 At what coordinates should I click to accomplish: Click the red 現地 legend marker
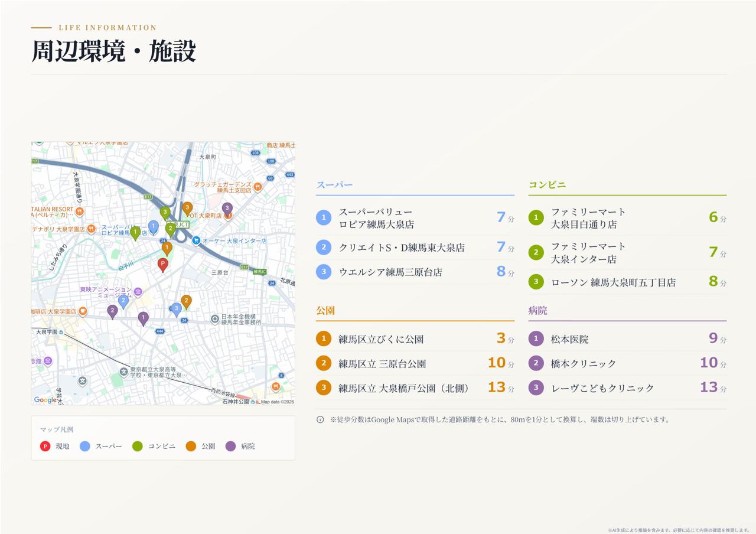coord(45,446)
